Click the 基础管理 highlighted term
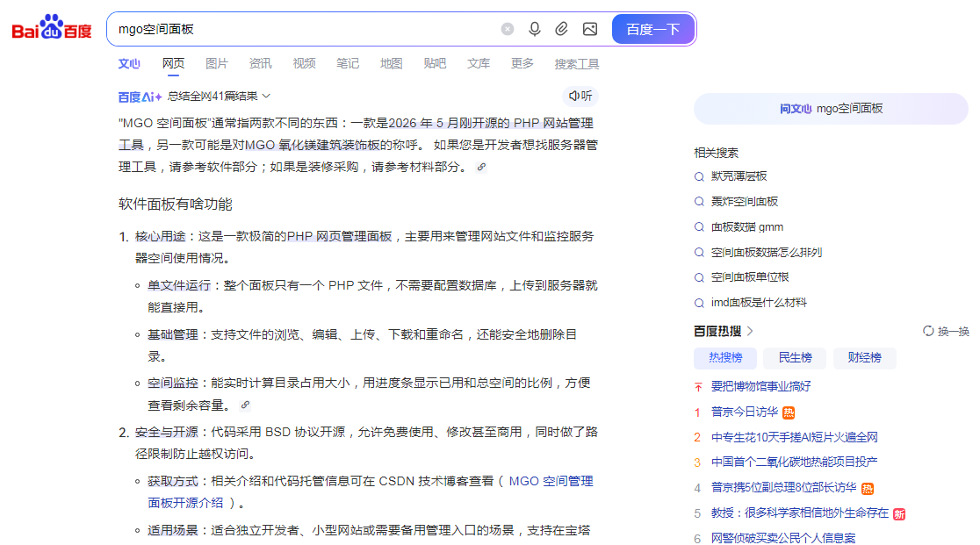Viewport: 980px width, 545px height. tap(172, 334)
